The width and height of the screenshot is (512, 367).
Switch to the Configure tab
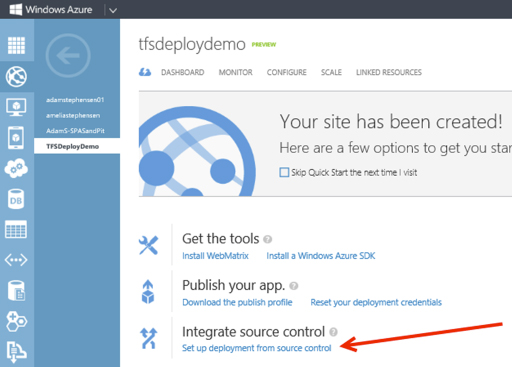click(287, 72)
